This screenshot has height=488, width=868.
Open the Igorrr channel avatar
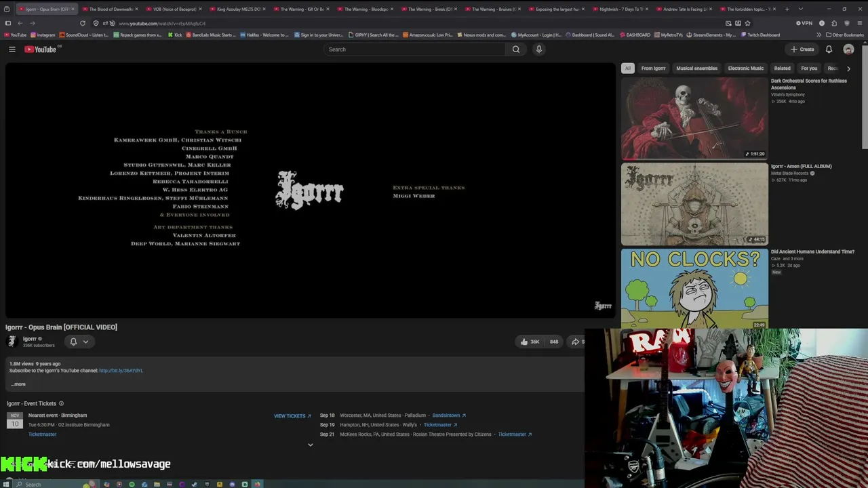12,342
